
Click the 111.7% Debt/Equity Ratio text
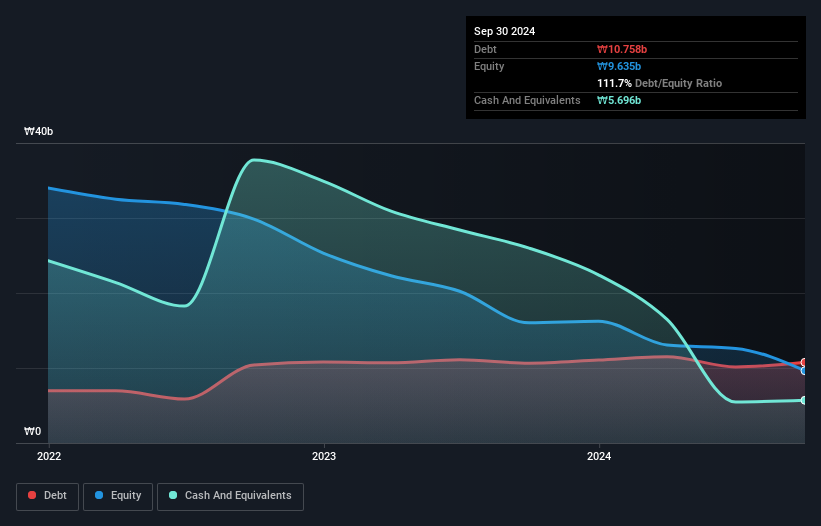coord(659,83)
